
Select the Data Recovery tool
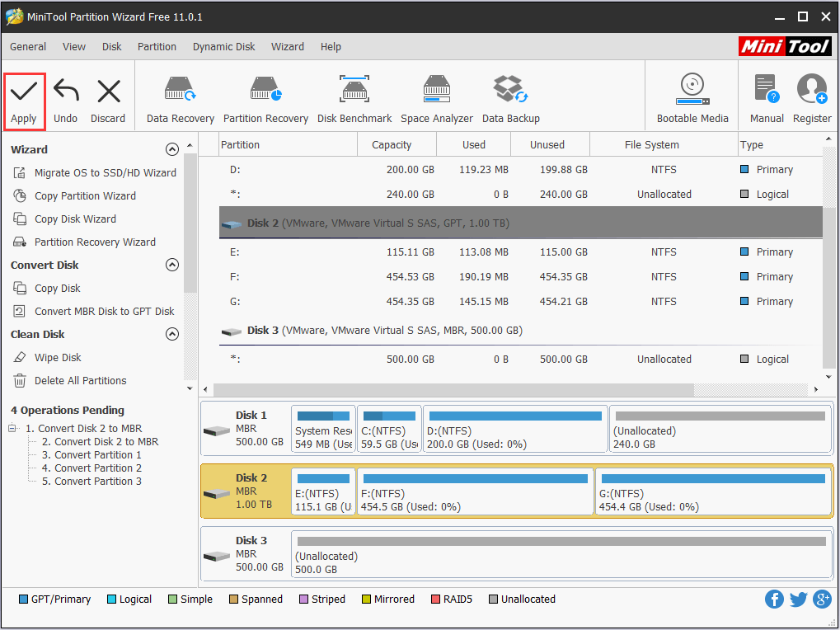click(x=180, y=96)
